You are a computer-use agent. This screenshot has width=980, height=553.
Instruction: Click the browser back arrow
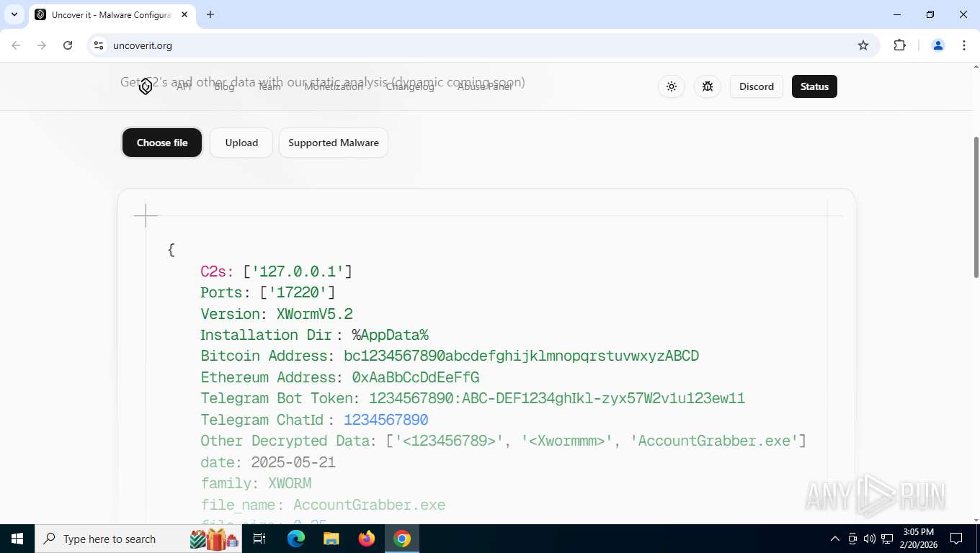click(16, 45)
